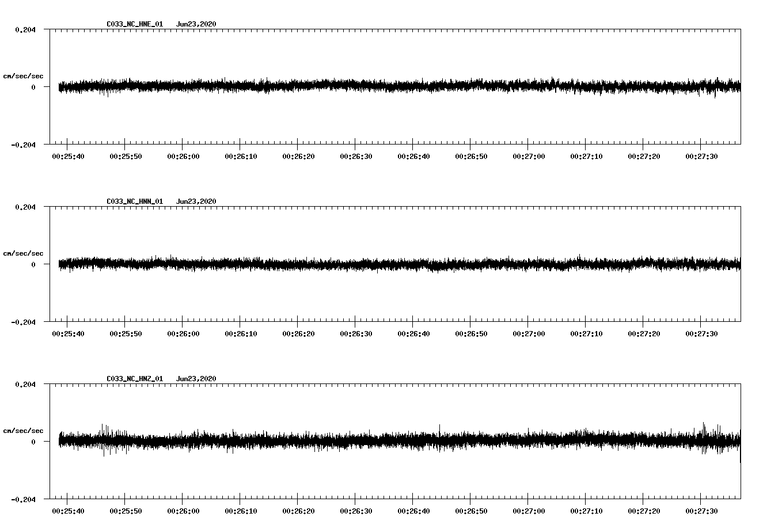Click the 00:25:50 time label under the HNN plot
The image size is (782, 532).
tap(126, 334)
